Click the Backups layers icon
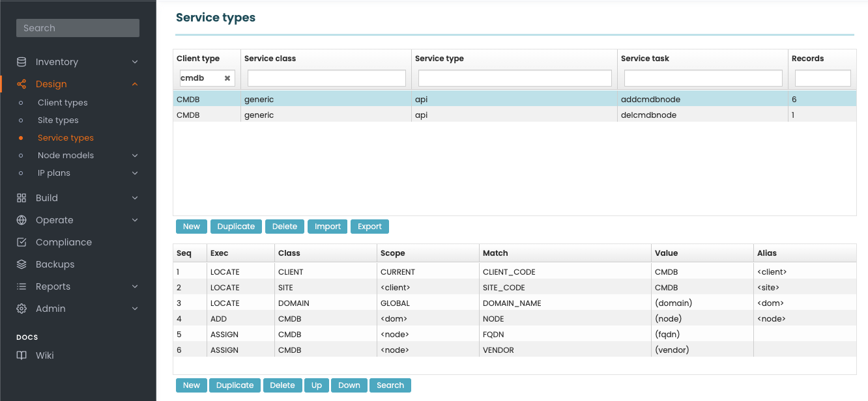 click(22, 264)
